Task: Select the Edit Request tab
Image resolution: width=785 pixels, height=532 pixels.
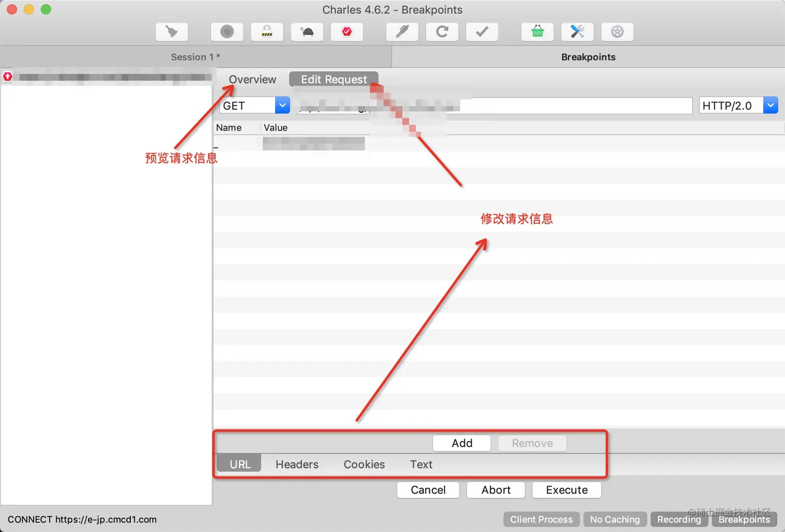Action: click(334, 79)
